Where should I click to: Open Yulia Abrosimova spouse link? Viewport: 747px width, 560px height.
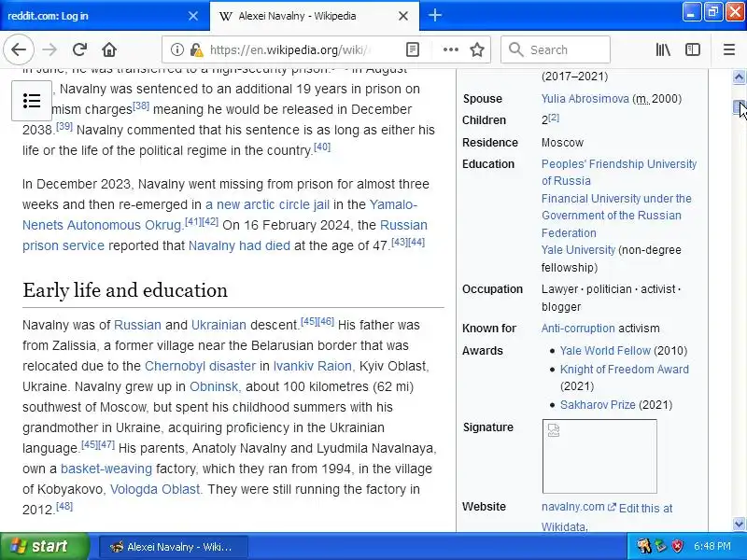click(585, 99)
